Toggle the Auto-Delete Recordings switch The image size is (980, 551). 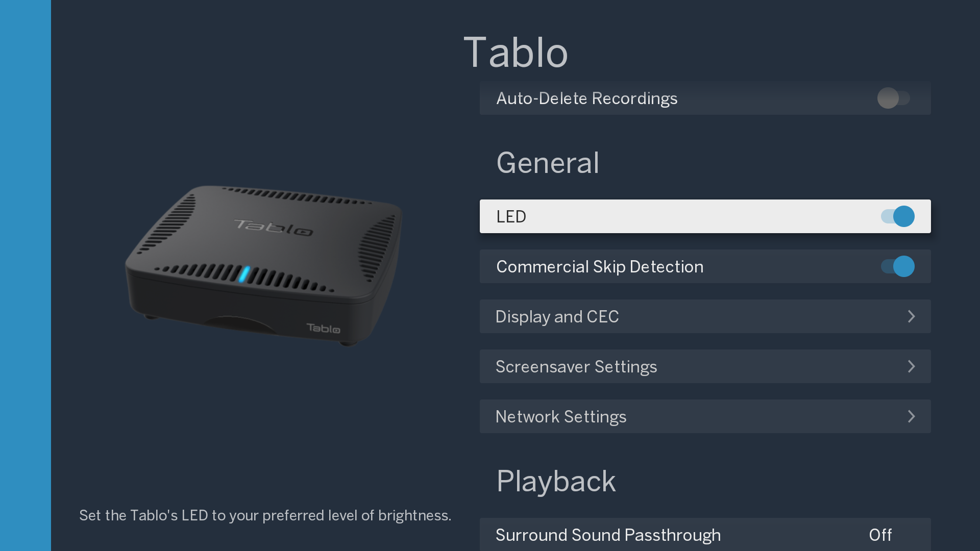point(894,98)
